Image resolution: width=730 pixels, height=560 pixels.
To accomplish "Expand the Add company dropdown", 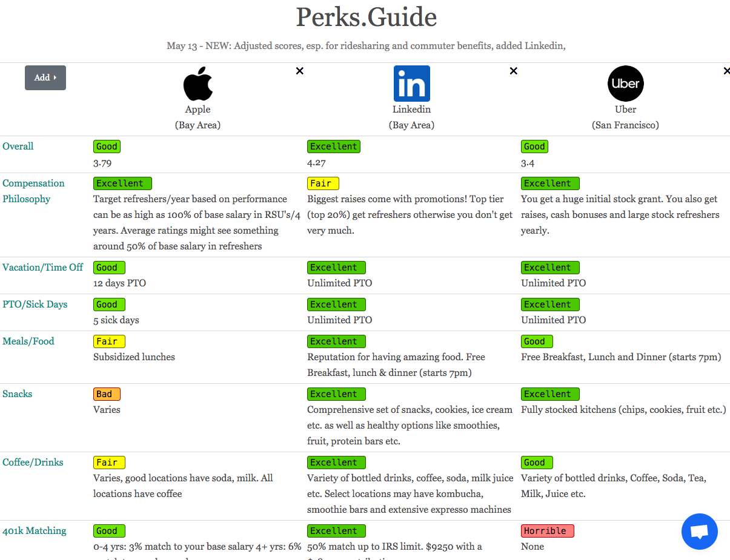I will 45,77.
